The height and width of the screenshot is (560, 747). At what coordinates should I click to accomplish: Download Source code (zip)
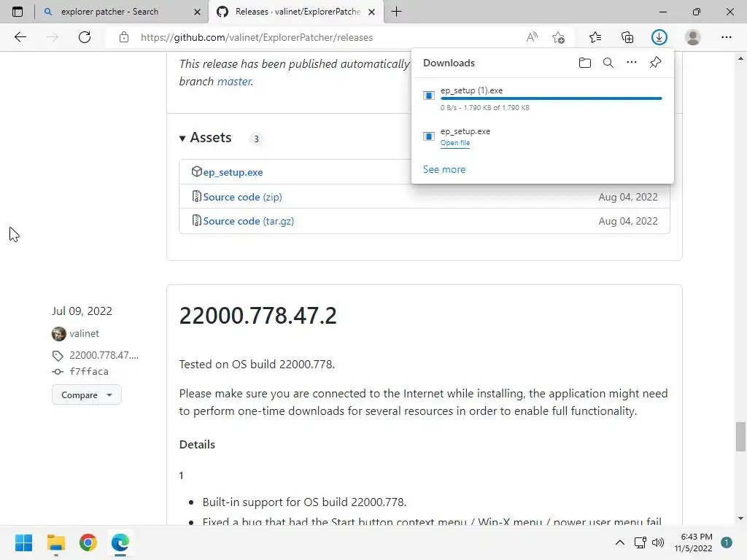click(242, 197)
